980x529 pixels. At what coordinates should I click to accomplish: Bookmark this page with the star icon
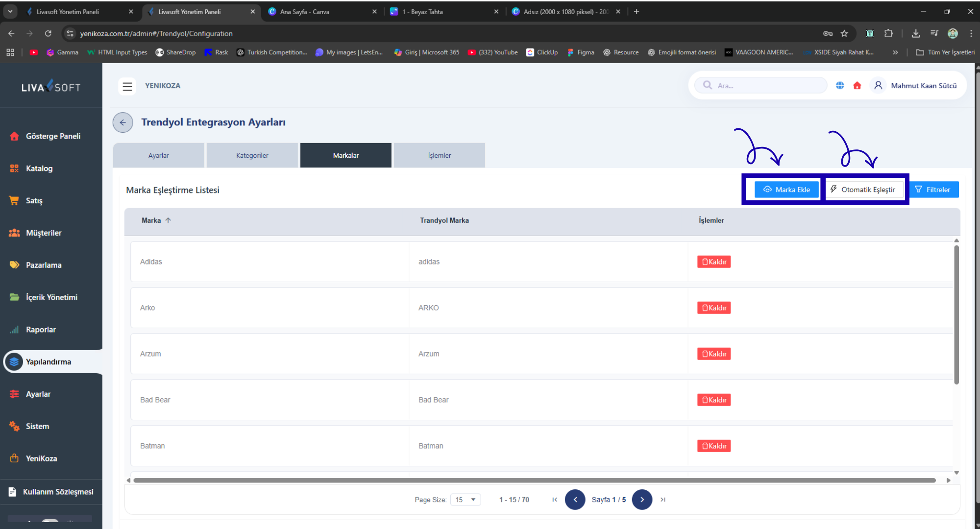[x=844, y=33]
